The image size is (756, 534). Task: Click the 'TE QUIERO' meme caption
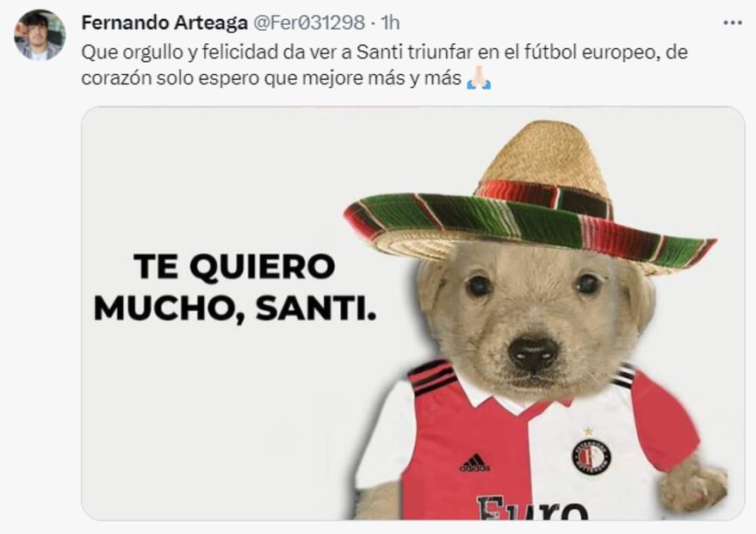pos(234,266)
